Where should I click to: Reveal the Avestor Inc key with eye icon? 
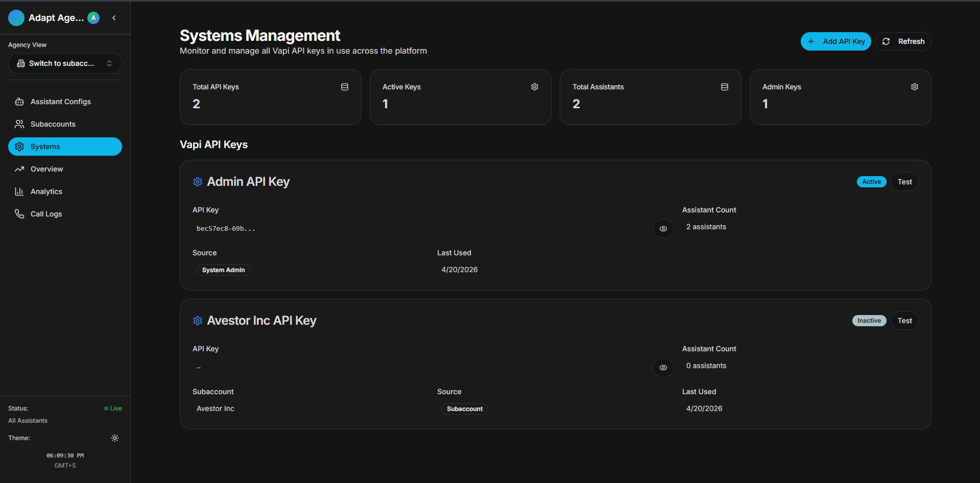[663, 368]
